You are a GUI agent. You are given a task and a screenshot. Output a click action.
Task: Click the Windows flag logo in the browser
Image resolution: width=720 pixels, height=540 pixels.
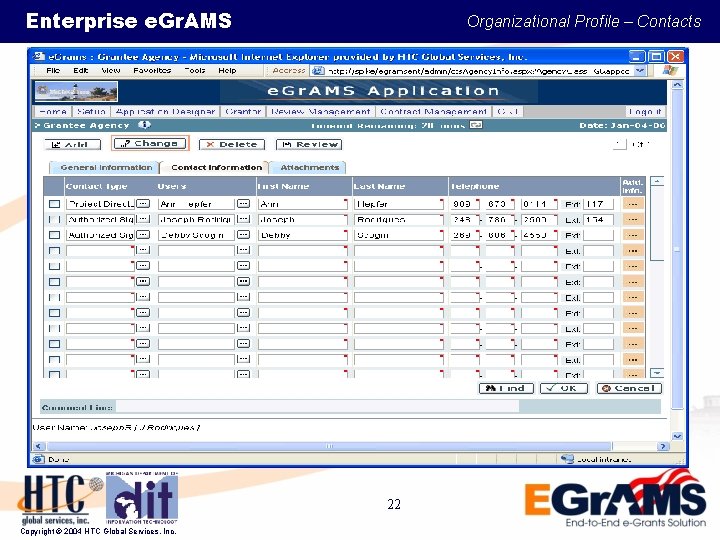pos(670,71)
